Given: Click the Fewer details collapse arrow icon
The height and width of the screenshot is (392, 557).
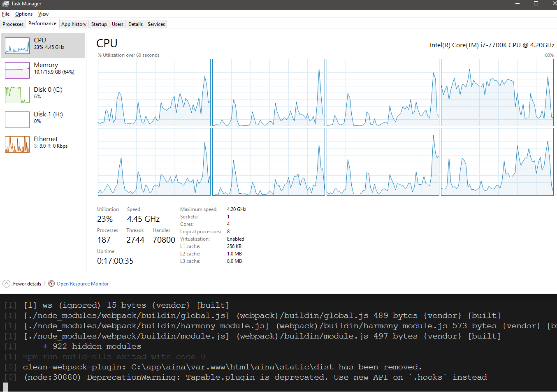Looking at the screenshot, I should 6,284.
